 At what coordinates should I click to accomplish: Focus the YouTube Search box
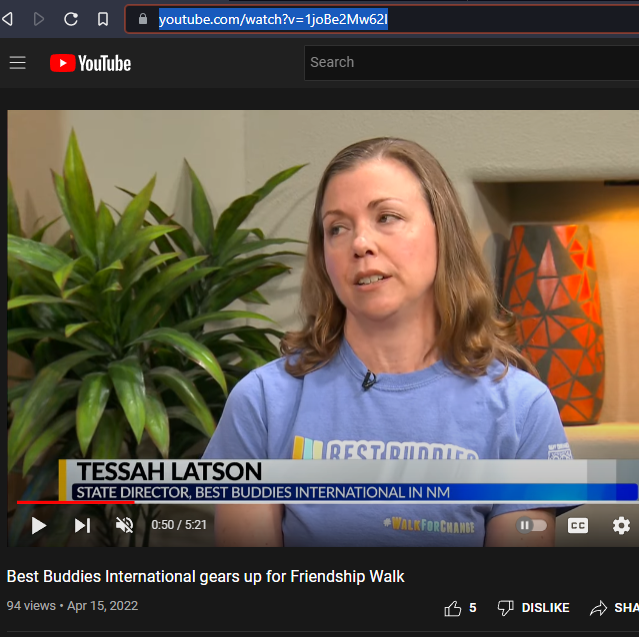coord(472,62)
